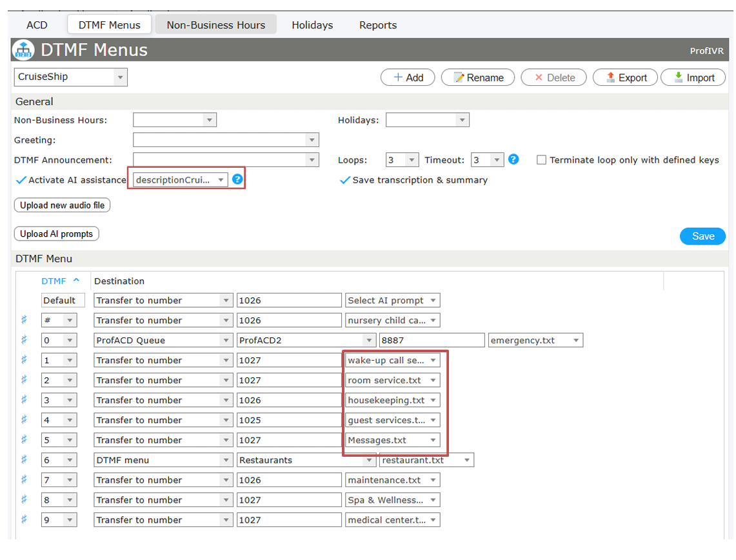Viewport: 736px width, 560px height.
Task: Open the housekeeping.txt dropdown
Action: (x=392, y=400)
